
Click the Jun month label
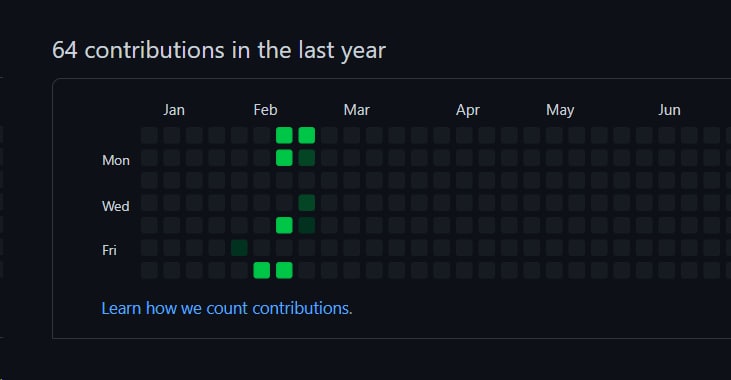(669, 110)
